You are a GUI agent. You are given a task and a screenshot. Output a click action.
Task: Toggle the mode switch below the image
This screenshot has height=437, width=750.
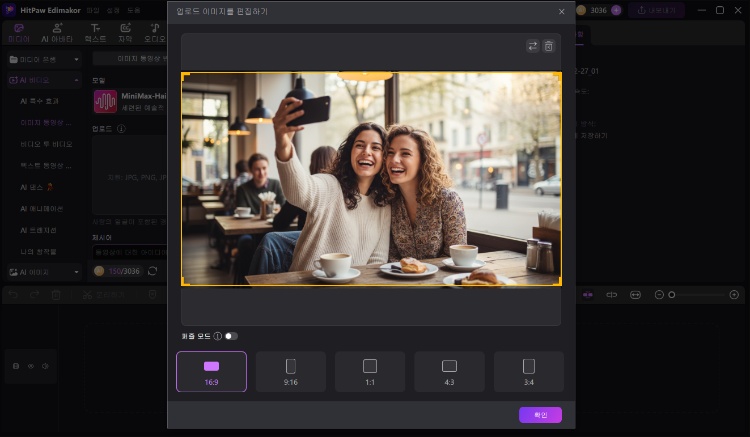pyautogui.click(x=231, y=336)
